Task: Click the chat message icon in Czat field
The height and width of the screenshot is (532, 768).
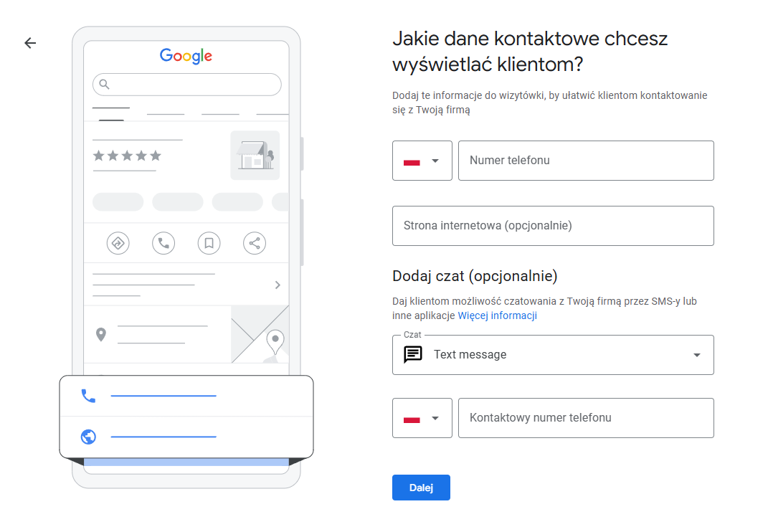Action: point(414,354)
